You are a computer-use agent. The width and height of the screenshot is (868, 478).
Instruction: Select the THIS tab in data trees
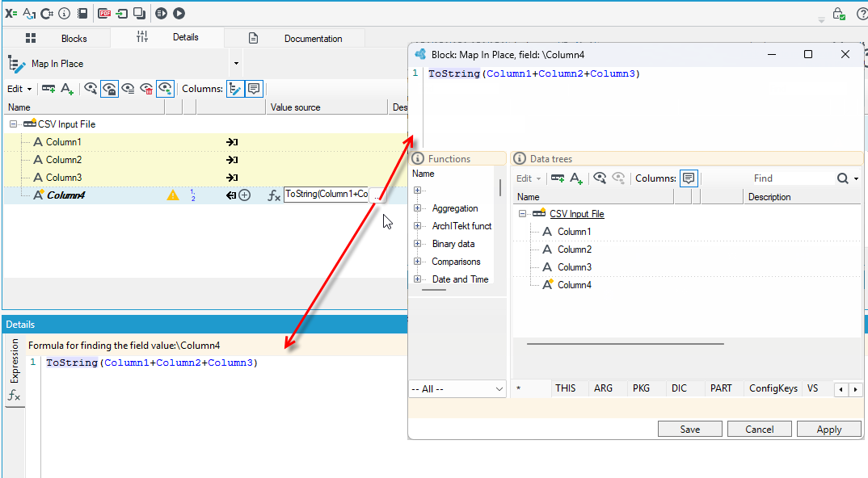(565, 388)
